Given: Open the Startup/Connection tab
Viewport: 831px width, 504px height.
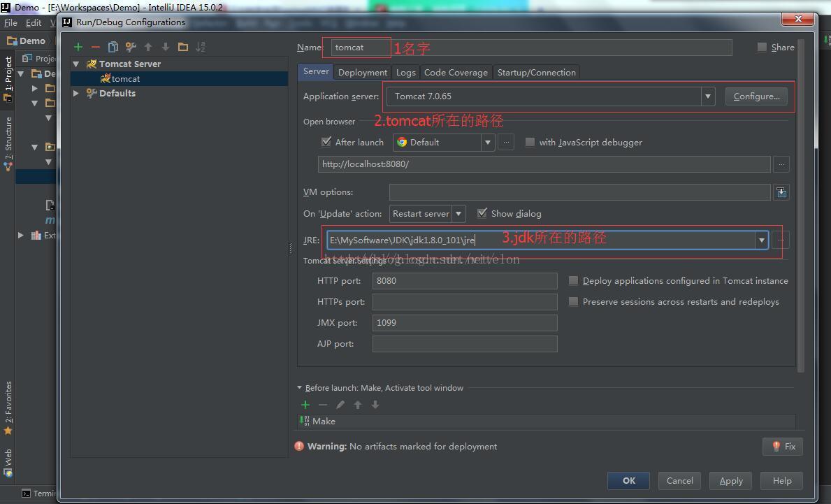Looking at the screenshot, I should click(536, 73).
